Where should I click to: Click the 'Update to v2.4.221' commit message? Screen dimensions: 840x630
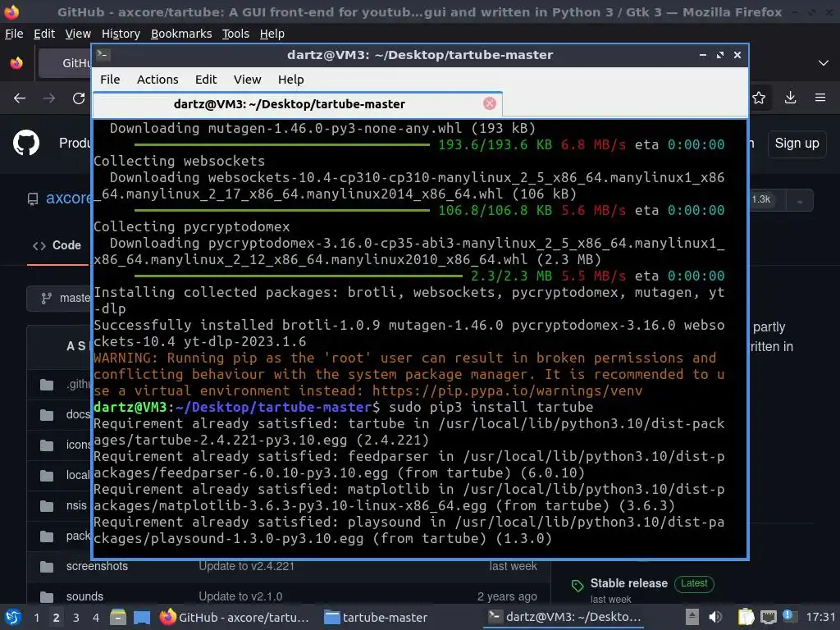pos(246,566)
